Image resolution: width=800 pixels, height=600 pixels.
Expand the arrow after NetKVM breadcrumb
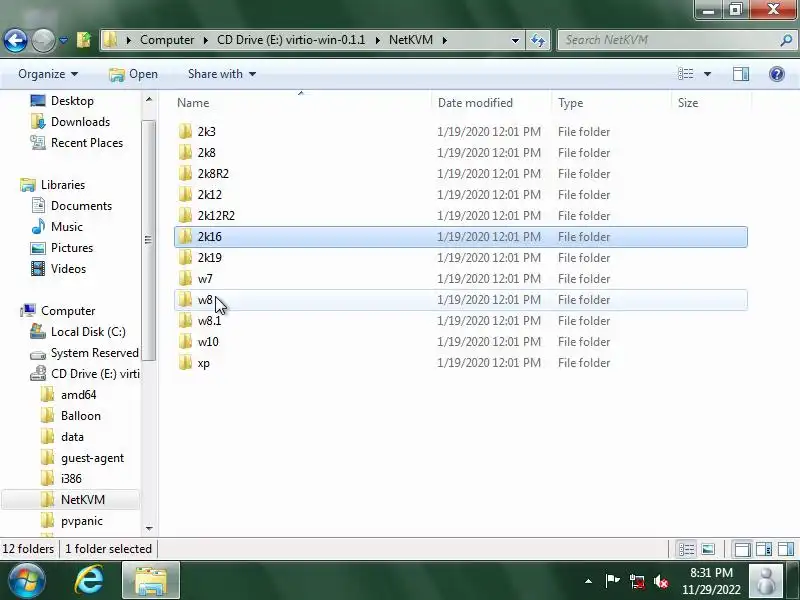tap(444, 40)
